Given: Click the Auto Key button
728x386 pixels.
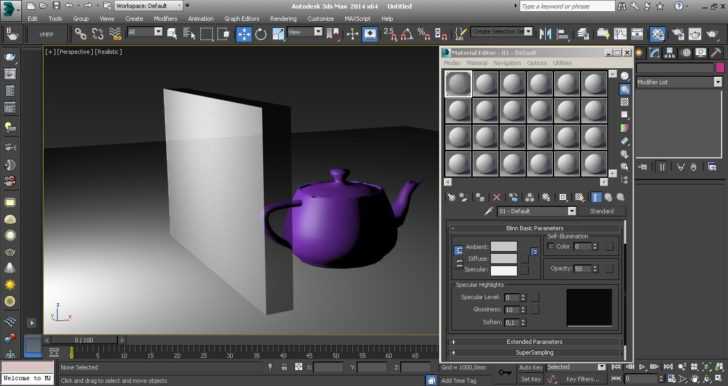Looking at the screenshot, I should coord(530,367).
